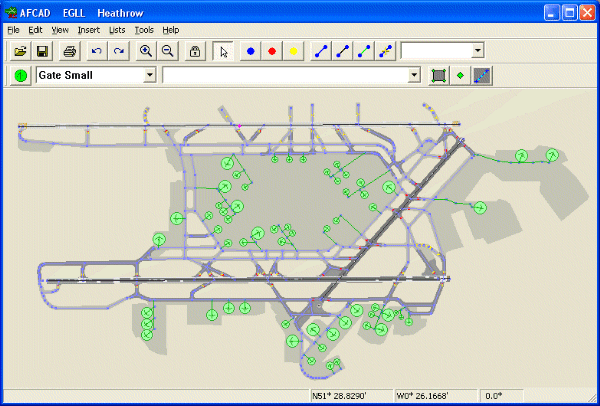The image size is (600, 406).
Task: Select the yellow-crossed link tool
Action: coord(386,51)
